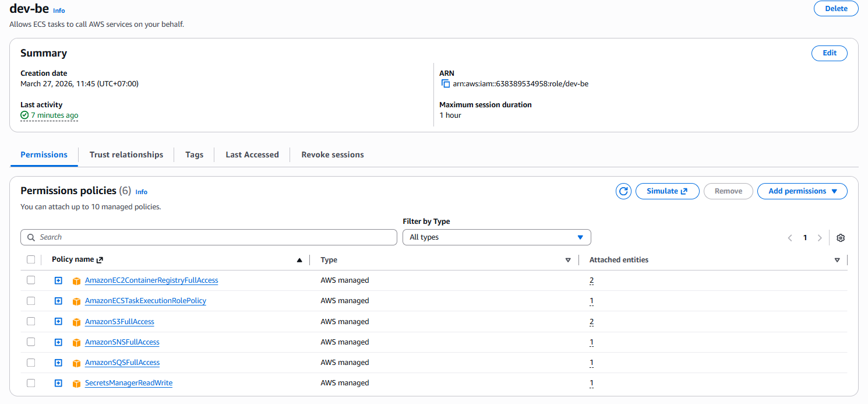Viewport: 868px width, 404px height.
Task: Expand the SecretsManagerReadWrite policy row
Action: (x=58, y=383)
